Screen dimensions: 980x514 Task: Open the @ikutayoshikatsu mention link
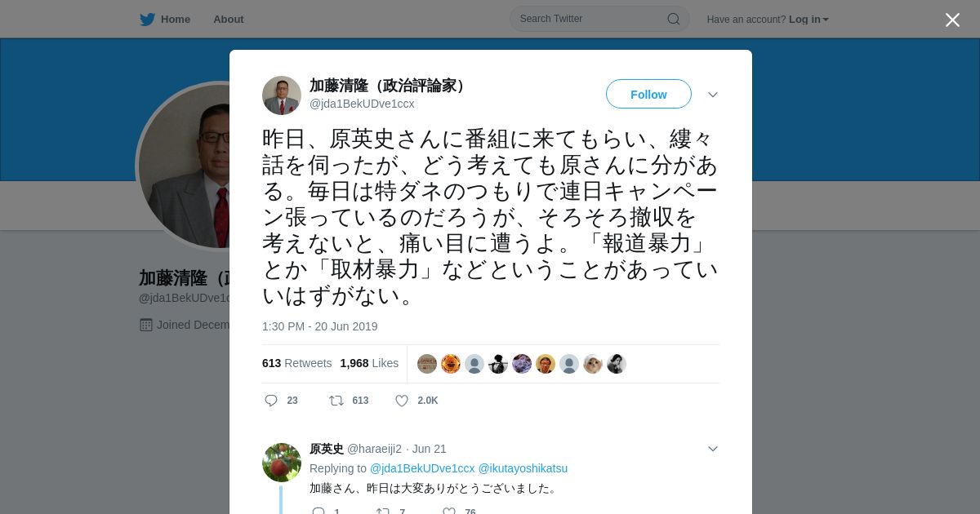(x=523, y=468)
